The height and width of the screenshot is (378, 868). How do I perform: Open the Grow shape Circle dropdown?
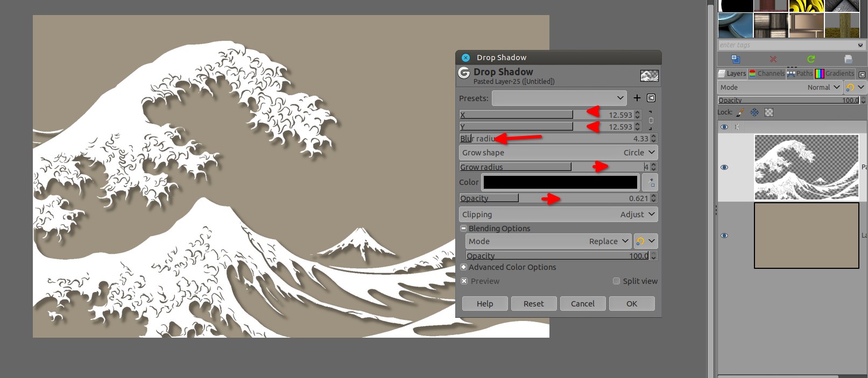[x=559, y=153]
